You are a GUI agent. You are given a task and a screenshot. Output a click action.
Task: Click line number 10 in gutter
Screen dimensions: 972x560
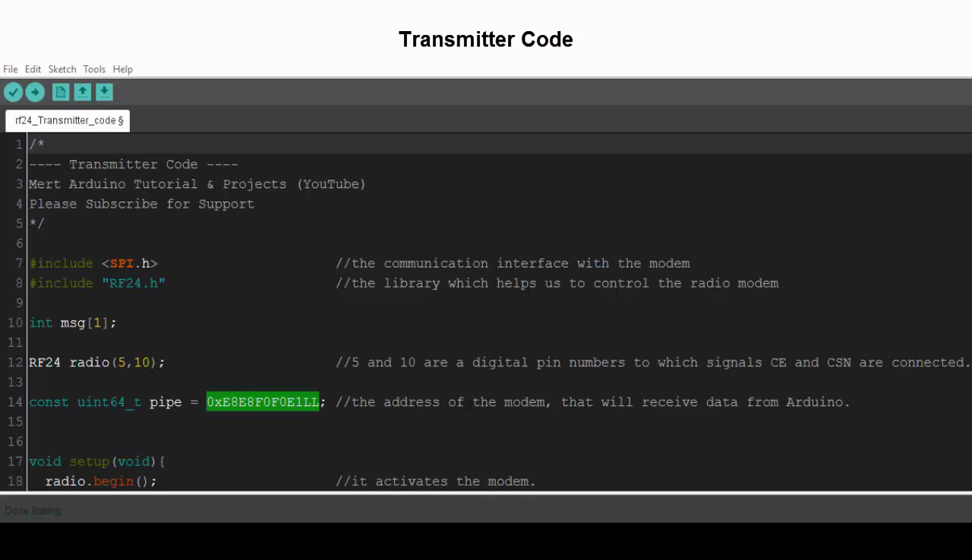click(15, 322)
